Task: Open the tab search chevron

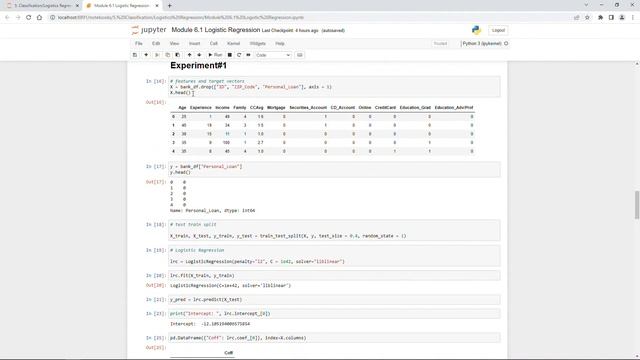Action: pyautogui.click(x=587, y=5)
